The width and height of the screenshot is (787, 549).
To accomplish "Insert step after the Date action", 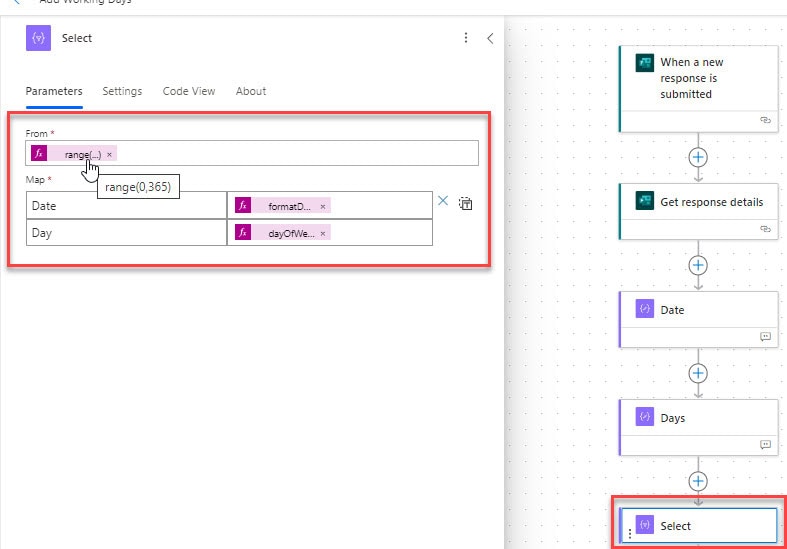I will pos(698,373).
